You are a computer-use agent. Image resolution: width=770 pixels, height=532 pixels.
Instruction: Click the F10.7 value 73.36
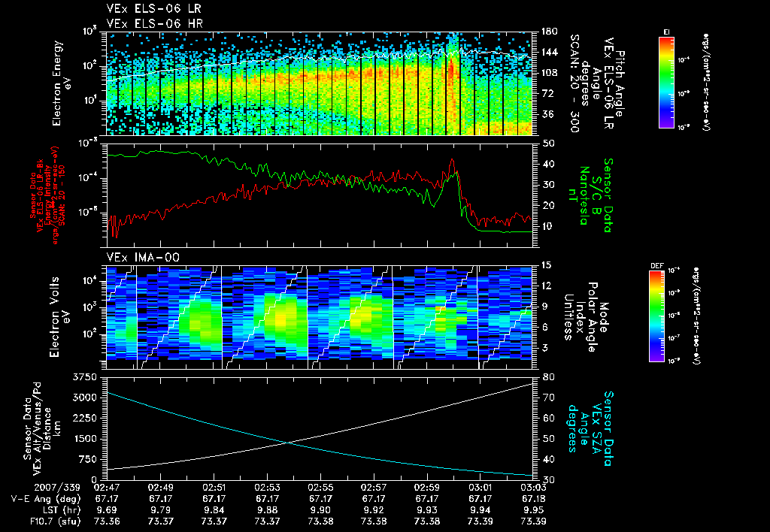[107, 521]
